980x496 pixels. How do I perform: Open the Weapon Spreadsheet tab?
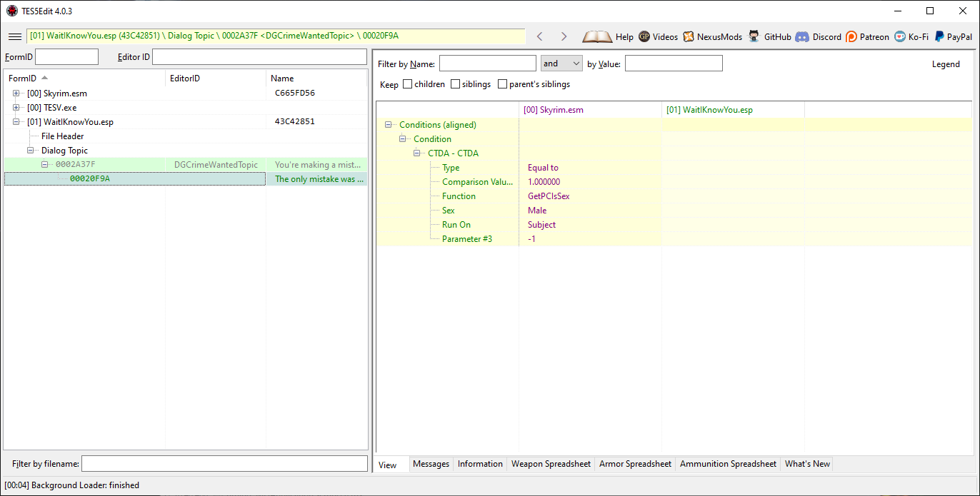tap(551, 464)
